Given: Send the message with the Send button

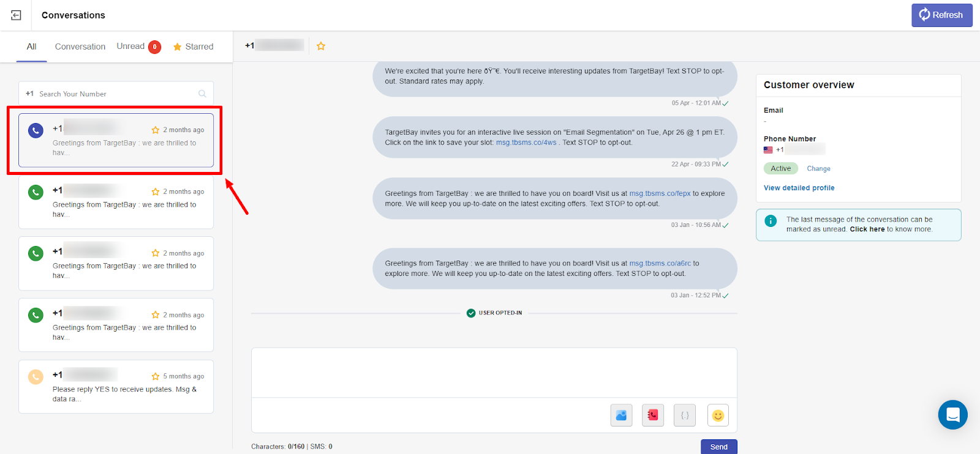Looking at the screenshot, I should 719,447.
